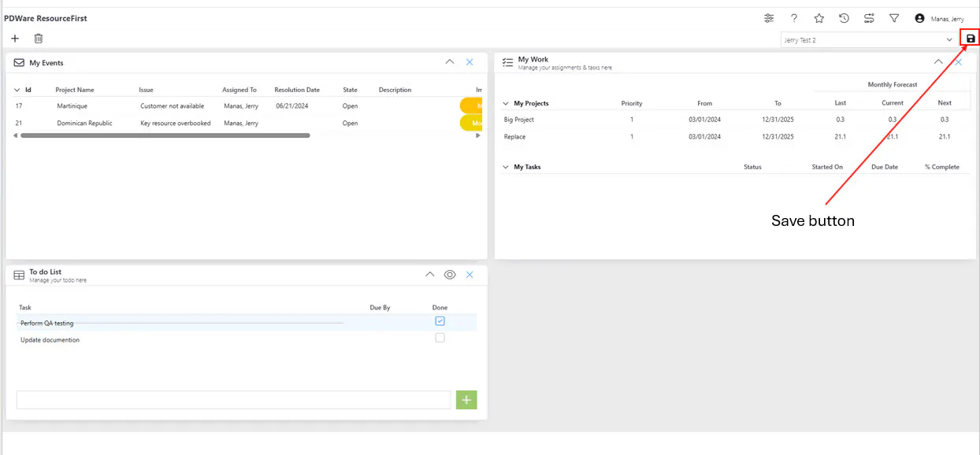Click the % Complete column header
Screen dimensions: 980x455
(942, 167)
